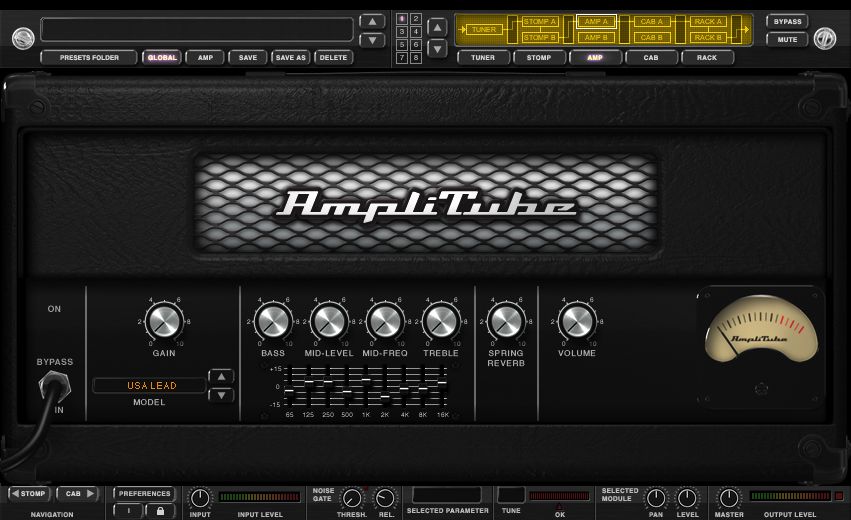Click the GAIN knob on the amp

pos(164,321)
